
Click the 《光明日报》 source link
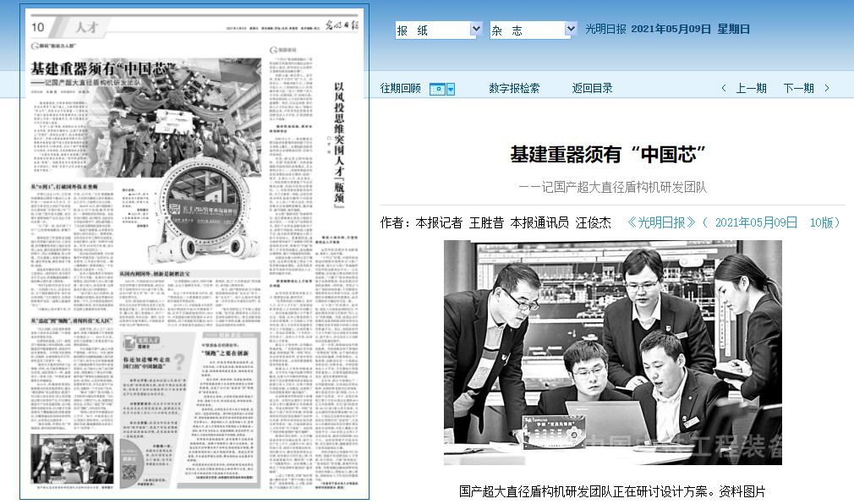664,222
